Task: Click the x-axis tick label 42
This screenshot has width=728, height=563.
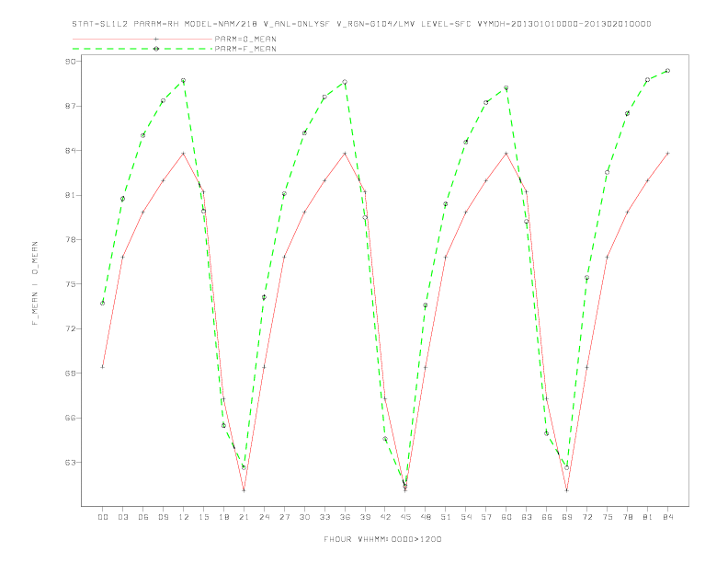Action: 385,517
